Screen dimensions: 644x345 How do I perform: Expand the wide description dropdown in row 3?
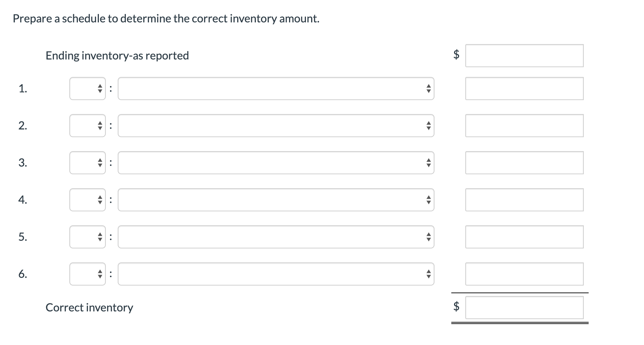click(x=276, y=163)
